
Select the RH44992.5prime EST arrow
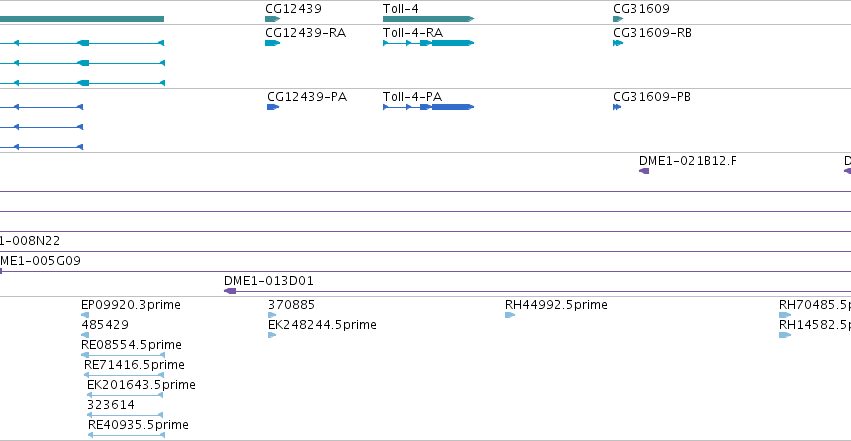click(510, 315)
